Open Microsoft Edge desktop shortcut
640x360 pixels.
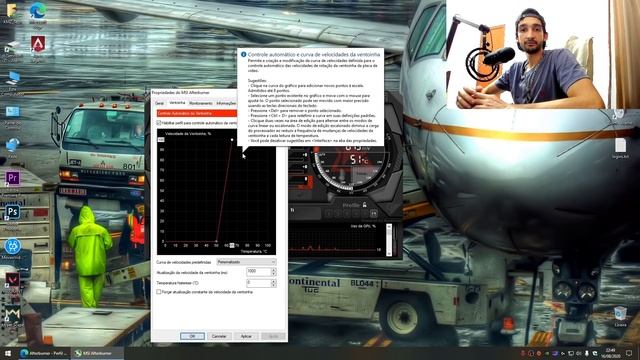(x=38, y=11)
